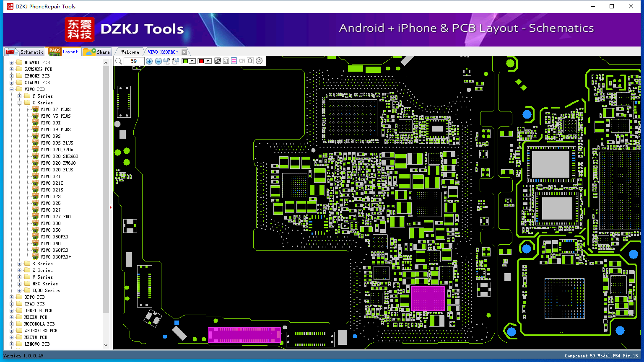The height and width of the screenshot is (362, 644).
Task: Expand the S Series folder
Action: 20,264
